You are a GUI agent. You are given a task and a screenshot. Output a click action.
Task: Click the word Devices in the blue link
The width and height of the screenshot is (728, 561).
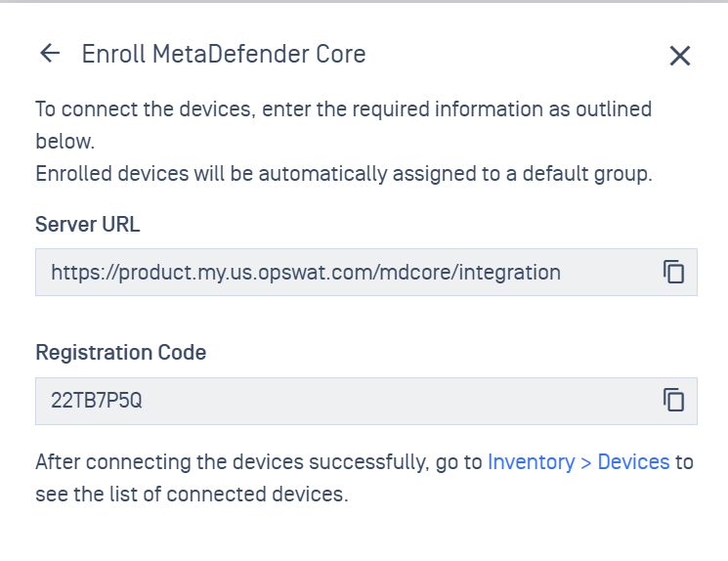pos(633,462)
